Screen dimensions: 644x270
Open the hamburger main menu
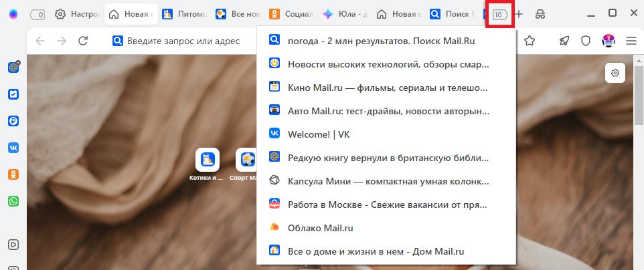[x=631, y=41]
